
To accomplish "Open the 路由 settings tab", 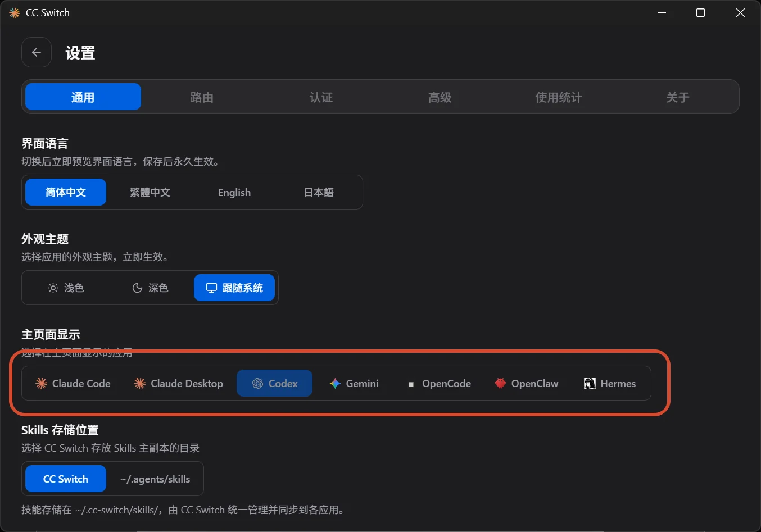I will 202,97.
